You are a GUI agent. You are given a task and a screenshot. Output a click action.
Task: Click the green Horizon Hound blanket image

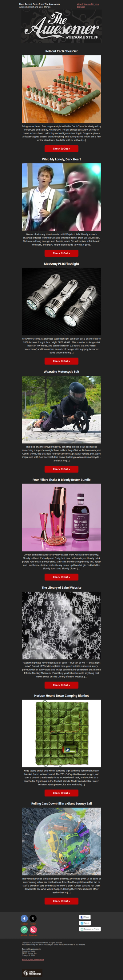click(61, 733)
